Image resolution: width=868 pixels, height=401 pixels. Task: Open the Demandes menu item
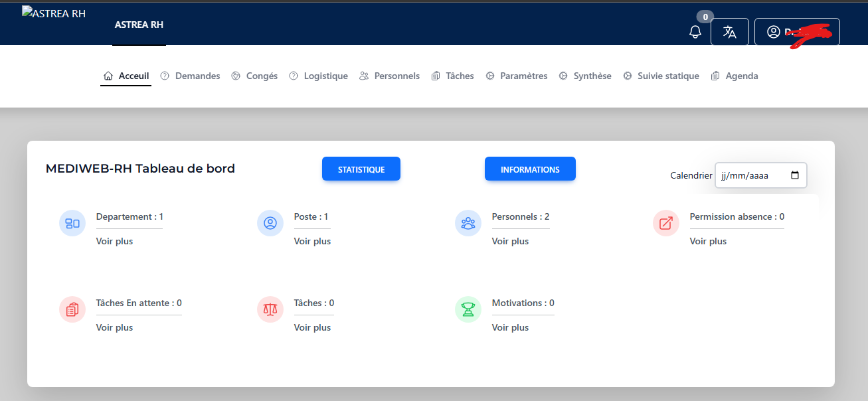tap(190, 76)
